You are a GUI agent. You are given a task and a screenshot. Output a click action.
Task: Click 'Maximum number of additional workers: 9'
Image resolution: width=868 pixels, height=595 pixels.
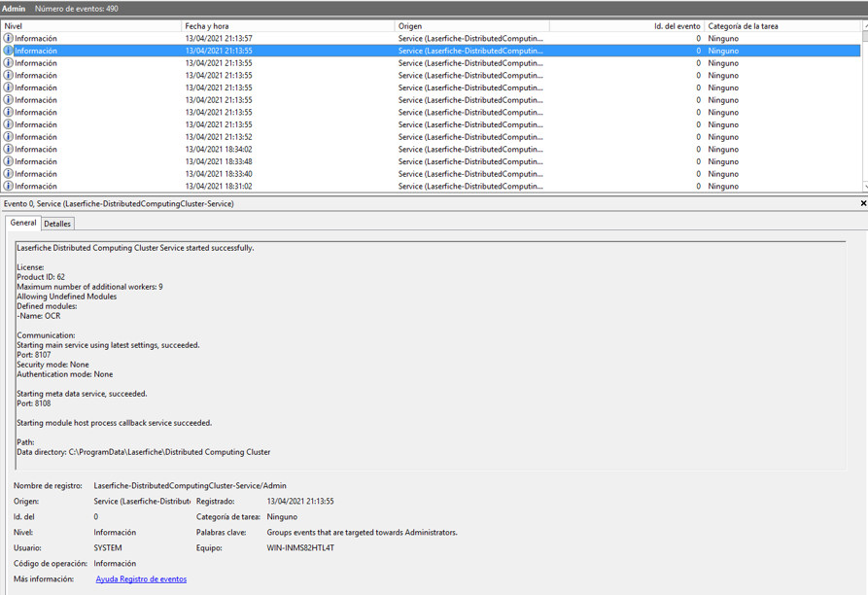(89, 287)
